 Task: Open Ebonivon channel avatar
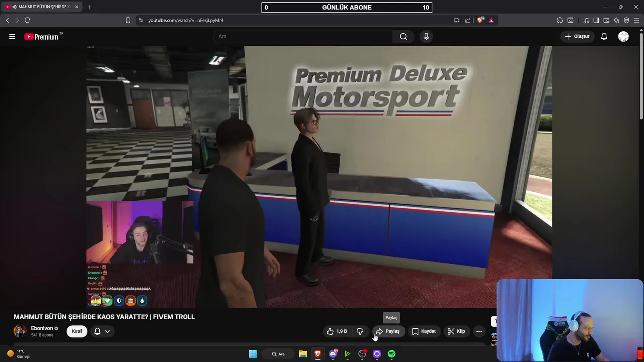tap(20, 331)
